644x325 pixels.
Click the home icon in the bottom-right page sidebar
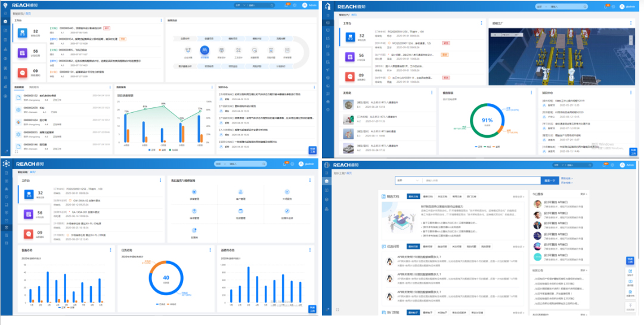pyautogui.click(x=326, y=181)
